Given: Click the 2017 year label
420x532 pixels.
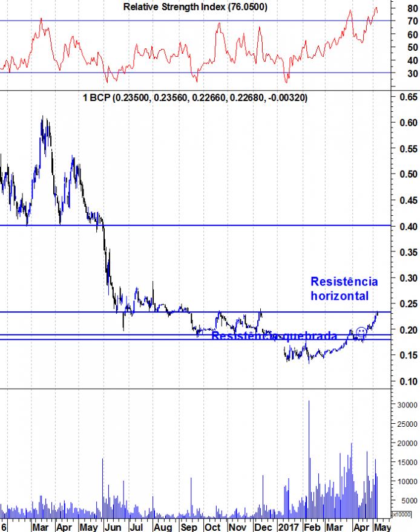Looking at the screenshot, I should pos(288,527).
